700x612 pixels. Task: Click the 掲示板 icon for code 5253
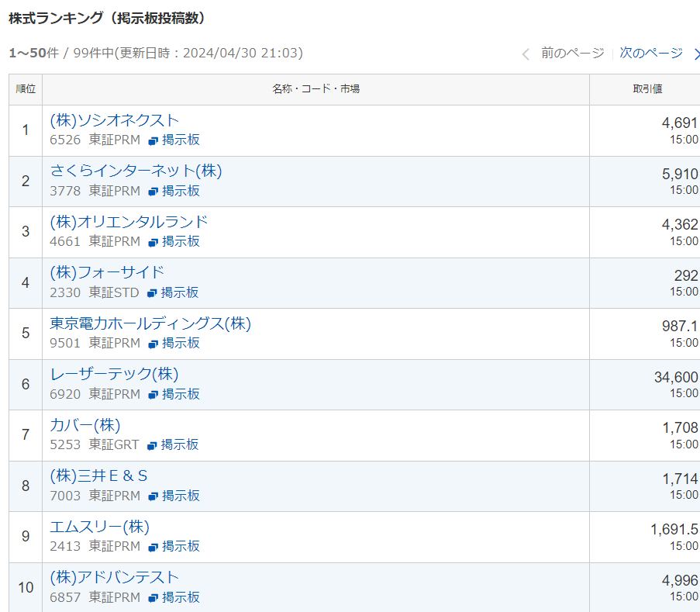click(x=152, y=445)
